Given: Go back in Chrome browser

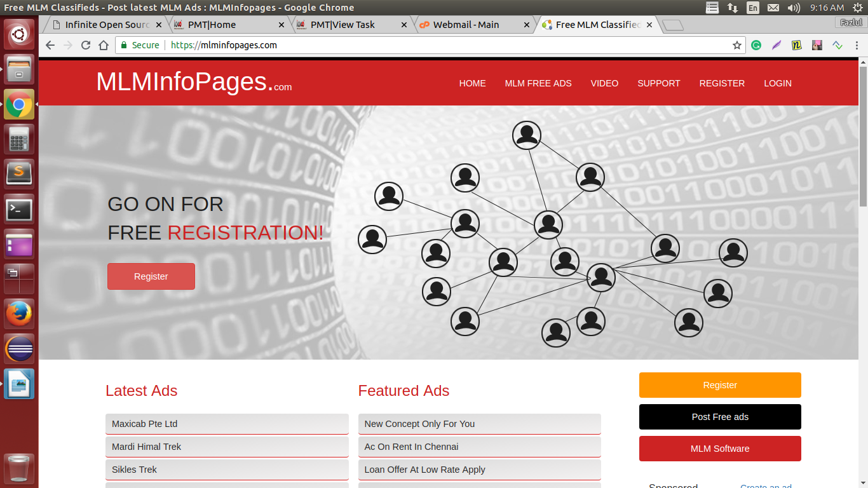Looking at the screenshot, I should [x=50, y=45].
